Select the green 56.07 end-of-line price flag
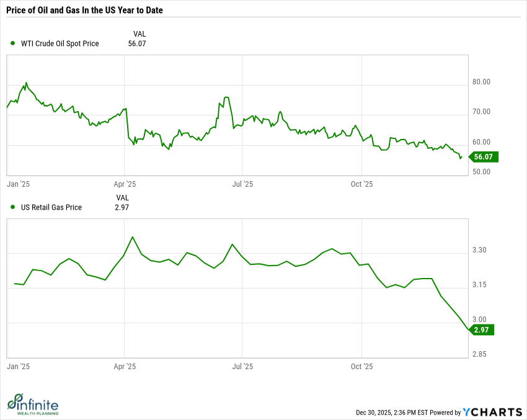Viewport: 527px width, 420px height. (482, 158)
